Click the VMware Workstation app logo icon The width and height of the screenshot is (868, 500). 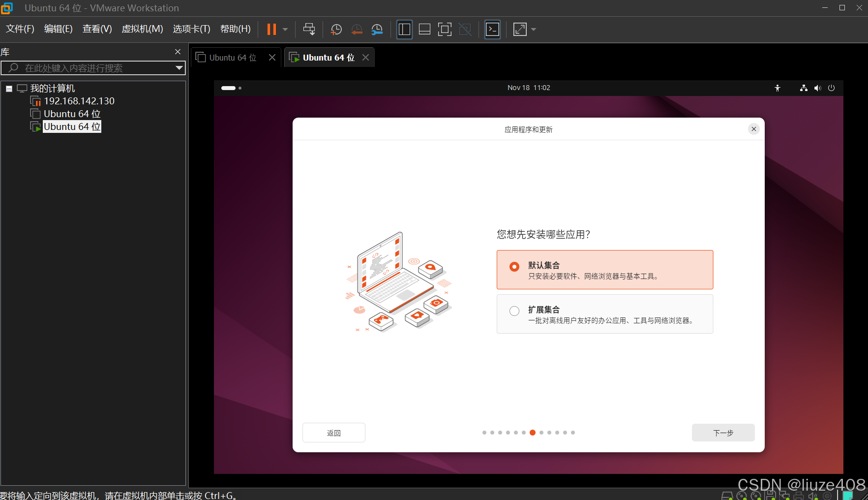7,8
